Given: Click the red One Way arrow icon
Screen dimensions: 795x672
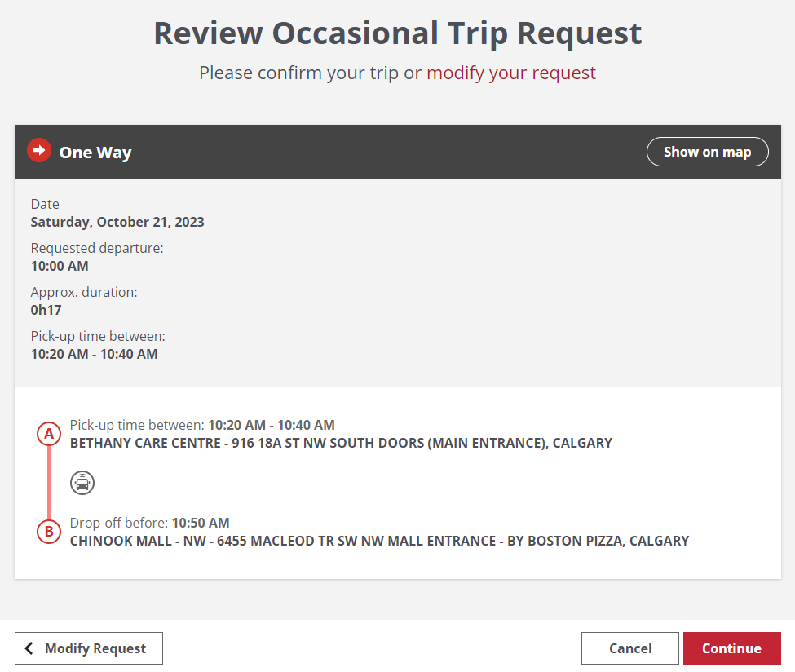Looking at the screenshot, I should [39, 151].
